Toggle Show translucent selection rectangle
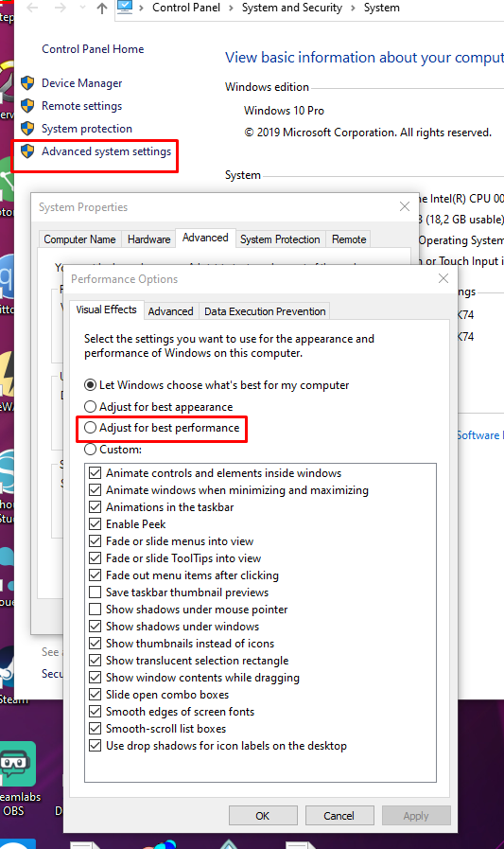The height and width of the screenshot is (849, 504). (96, 661)
